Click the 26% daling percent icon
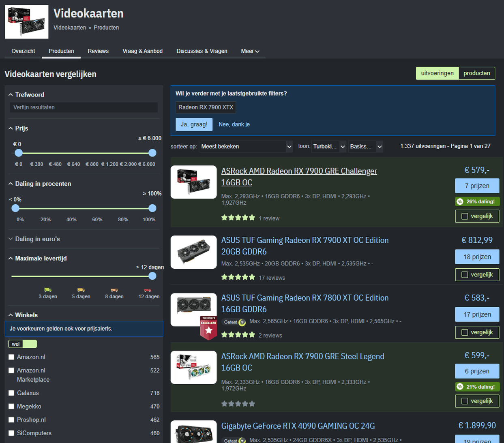504x443 pixels. pos(460,201)
